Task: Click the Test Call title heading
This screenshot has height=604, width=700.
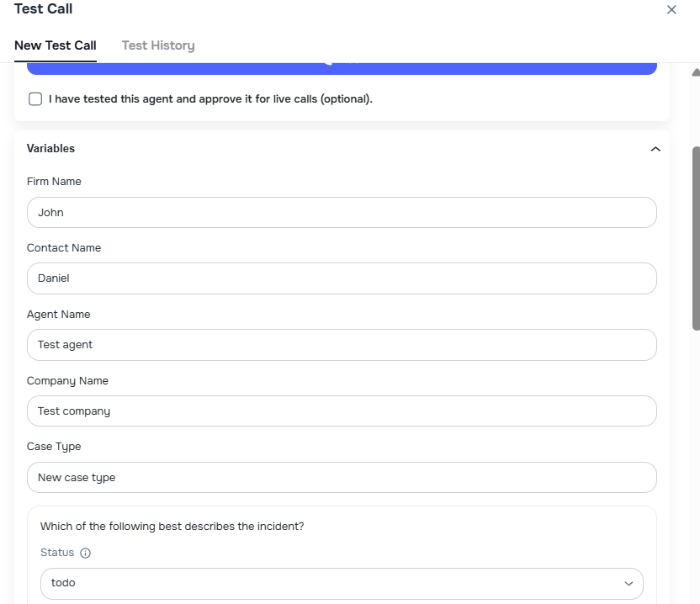Action: [x=44, y=9]
